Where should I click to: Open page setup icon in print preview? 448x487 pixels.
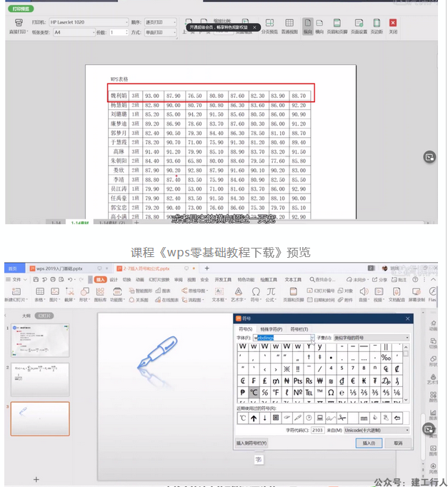tap(359, 23)
